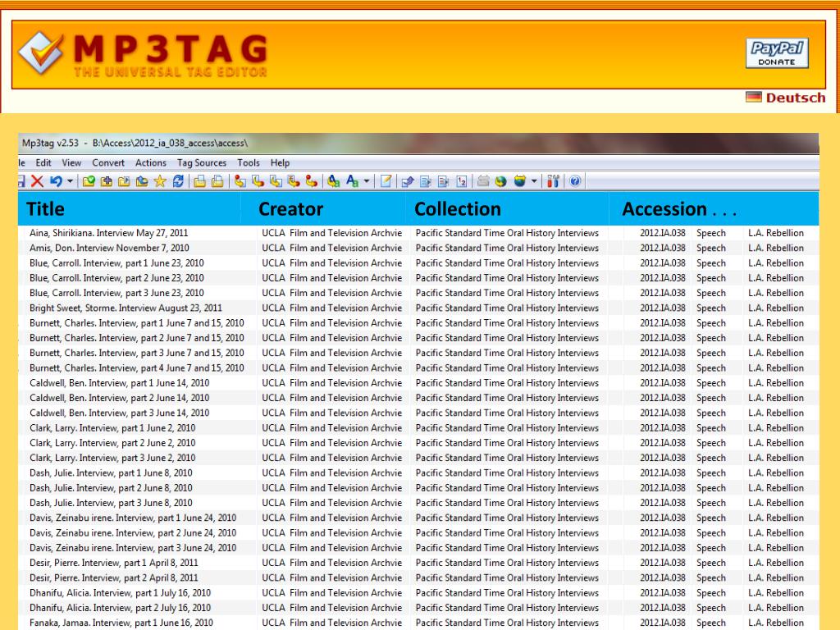840x630 pixels.
Task: Click the second document list icon
Action: (443, 181)
